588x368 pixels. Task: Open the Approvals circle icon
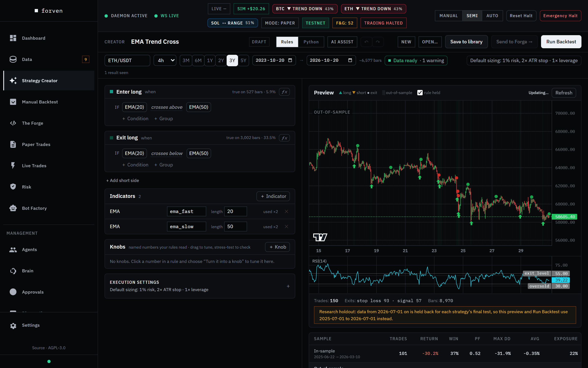click(x=13, y=292)
